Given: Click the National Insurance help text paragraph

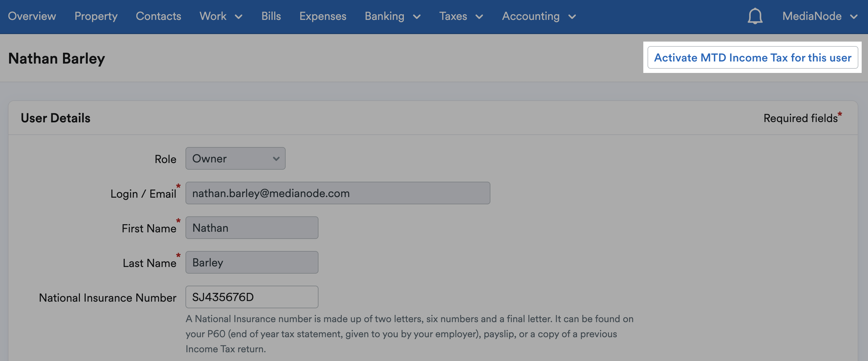Looking at the screenshot, I should [409, 334].
